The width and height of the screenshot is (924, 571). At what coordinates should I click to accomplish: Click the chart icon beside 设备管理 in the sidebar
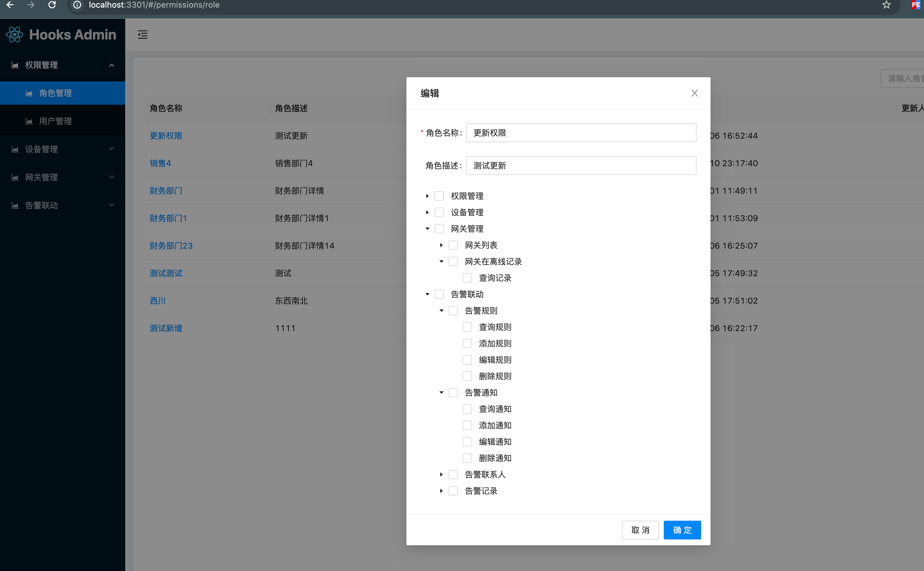click(x=15, y=149)
